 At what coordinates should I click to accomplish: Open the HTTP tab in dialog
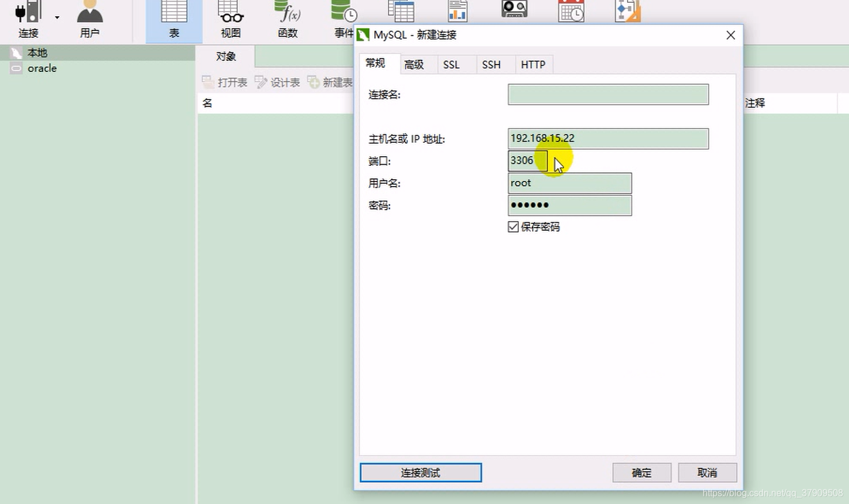533,65
